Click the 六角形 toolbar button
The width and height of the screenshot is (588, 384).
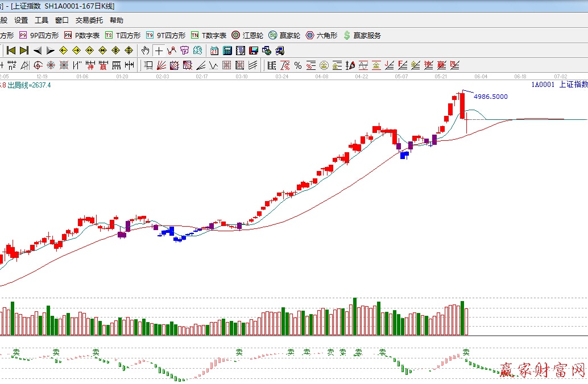click(x=321, y=35)
